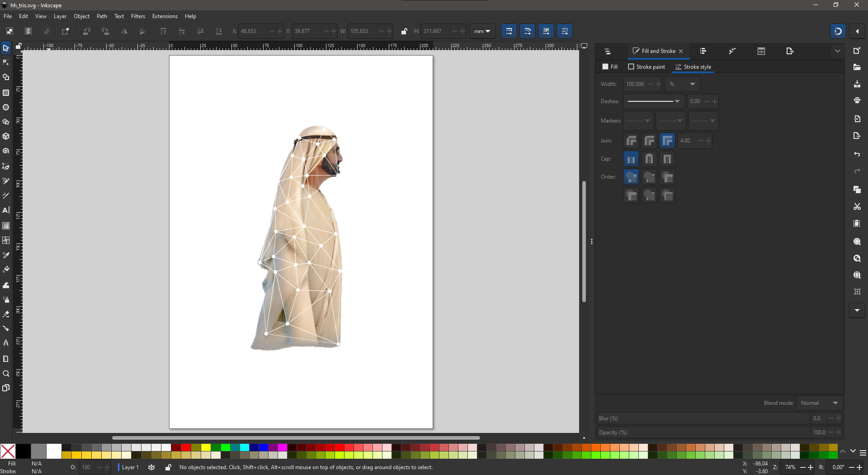
Task: Toggle Layer 1 lock icon
Action: coord(168,467)
